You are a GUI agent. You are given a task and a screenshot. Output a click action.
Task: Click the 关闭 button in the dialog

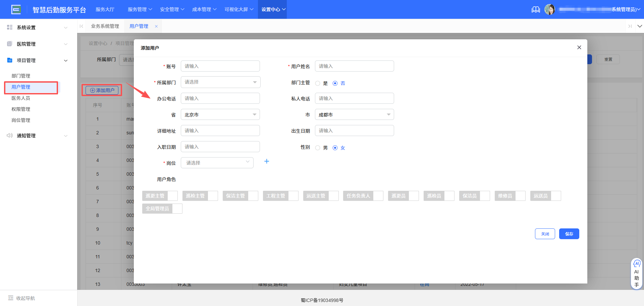point(545,233)
